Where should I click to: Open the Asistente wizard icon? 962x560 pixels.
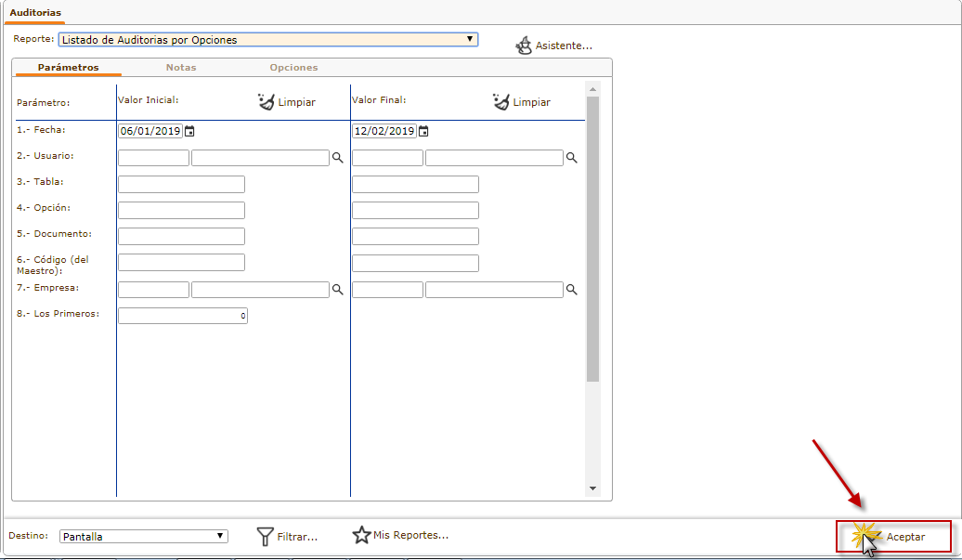[525, 46]
